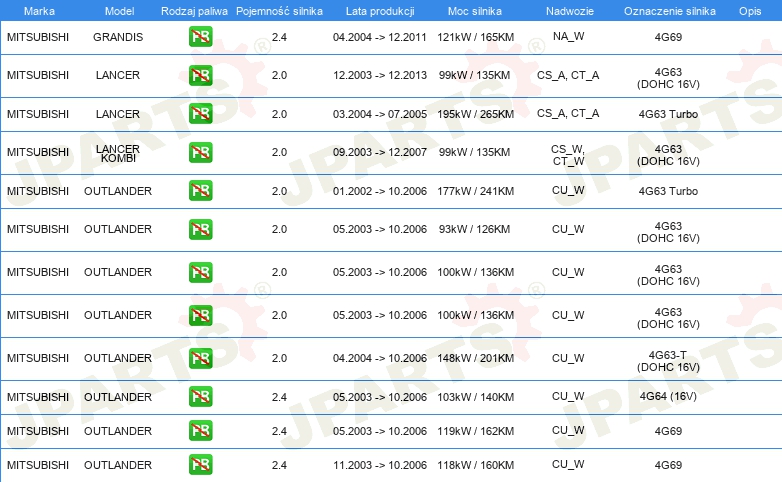Click the fuel icon in the LANCER 12.2003 row

coord(200,75)
